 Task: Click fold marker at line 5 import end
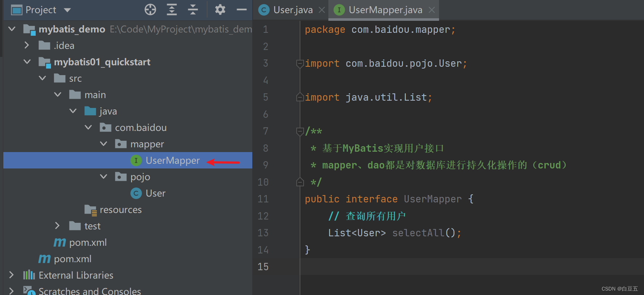(300, 97)
